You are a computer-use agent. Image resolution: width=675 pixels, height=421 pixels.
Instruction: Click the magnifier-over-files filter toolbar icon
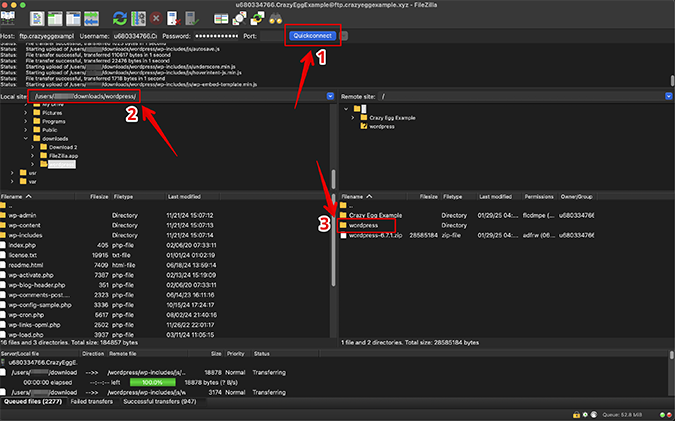pyautogui.click(x=239, y=19)
